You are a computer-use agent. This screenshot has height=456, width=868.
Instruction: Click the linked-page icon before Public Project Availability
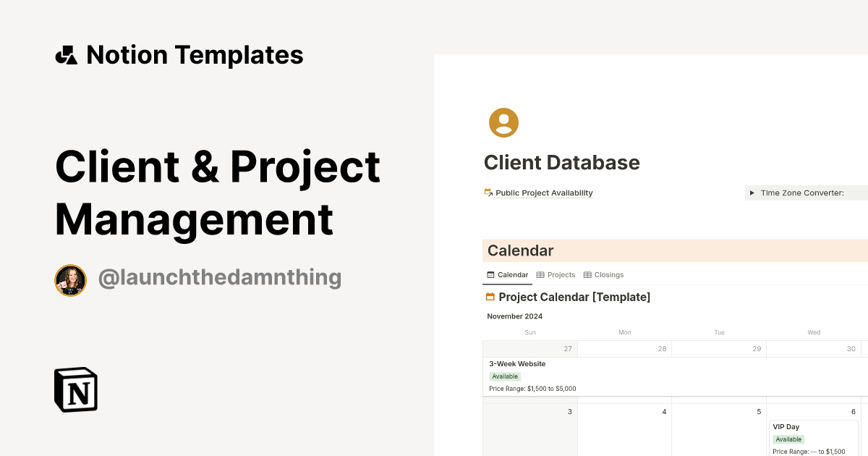488,193
